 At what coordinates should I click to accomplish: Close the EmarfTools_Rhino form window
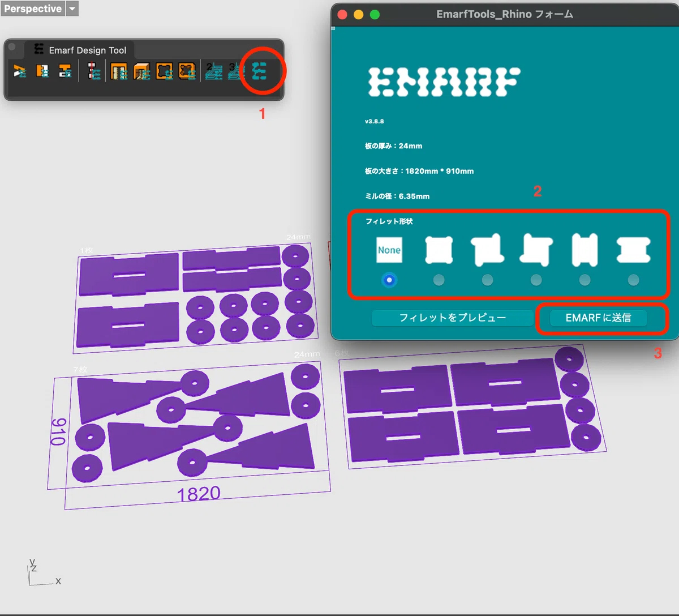pyautogui.click(x=342, y=15)
